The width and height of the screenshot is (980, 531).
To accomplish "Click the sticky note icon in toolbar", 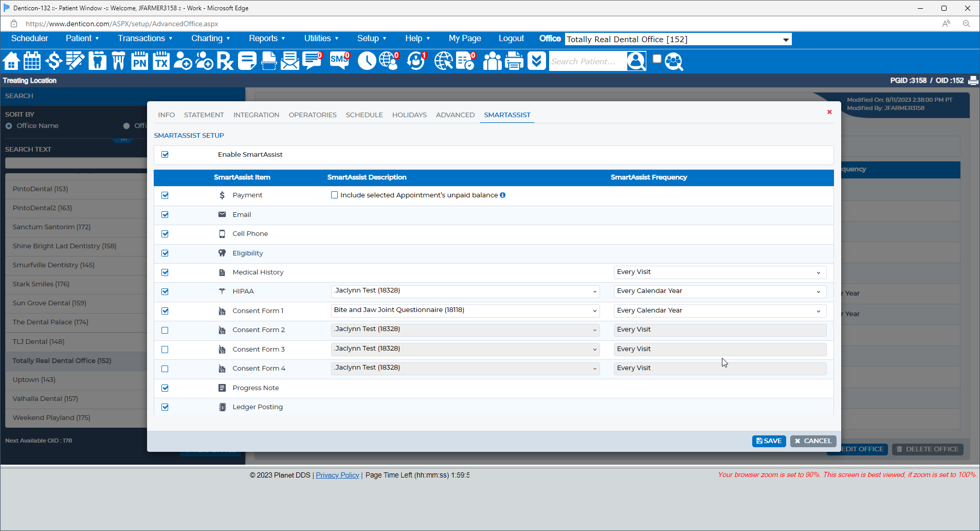I will (247, 61).
